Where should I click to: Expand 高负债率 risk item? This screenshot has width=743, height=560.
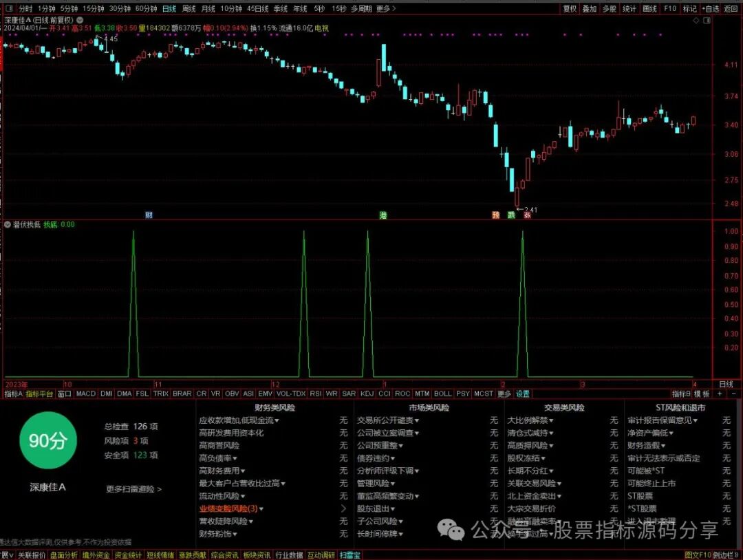click(x=218, y=458)
